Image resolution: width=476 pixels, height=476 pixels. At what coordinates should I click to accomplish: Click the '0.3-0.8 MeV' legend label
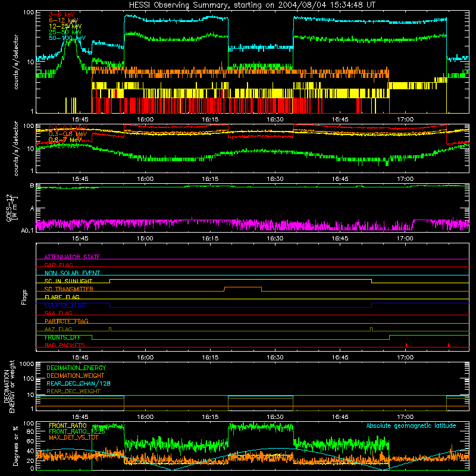68,134
